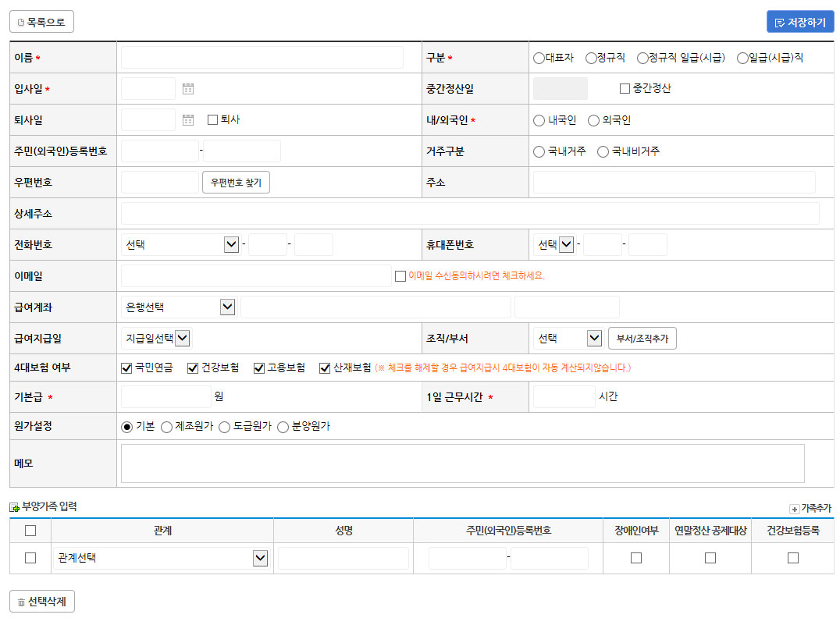Click the 기본급 amount field
The image size is (840, 618).
pyautogui.click(x=166, y=397)
